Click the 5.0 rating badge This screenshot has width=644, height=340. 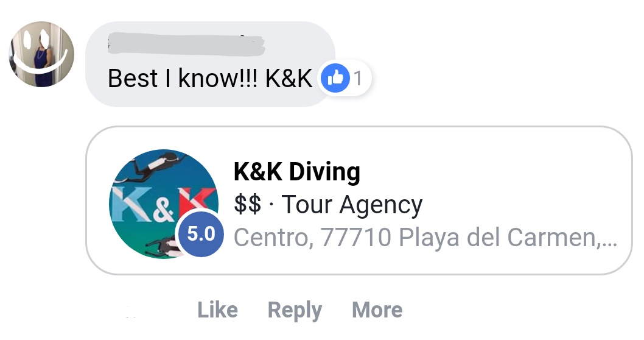click(x=201, y=233)
